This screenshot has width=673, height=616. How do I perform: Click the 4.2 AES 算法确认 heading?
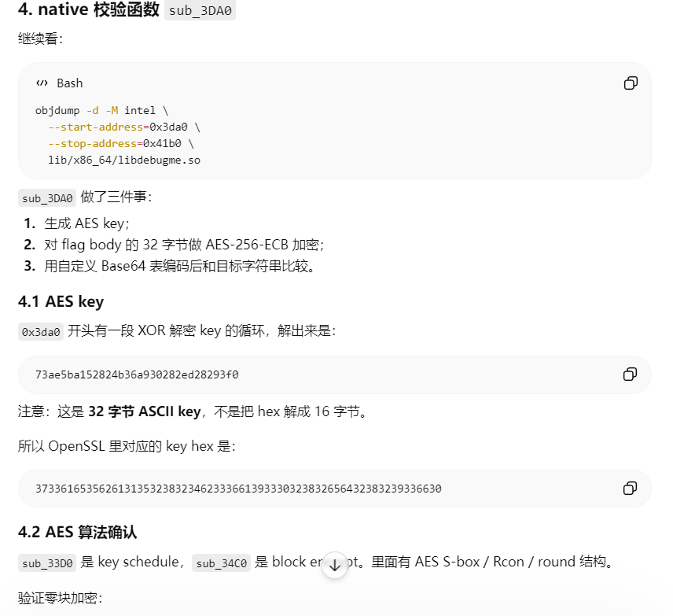coord(77,533)
